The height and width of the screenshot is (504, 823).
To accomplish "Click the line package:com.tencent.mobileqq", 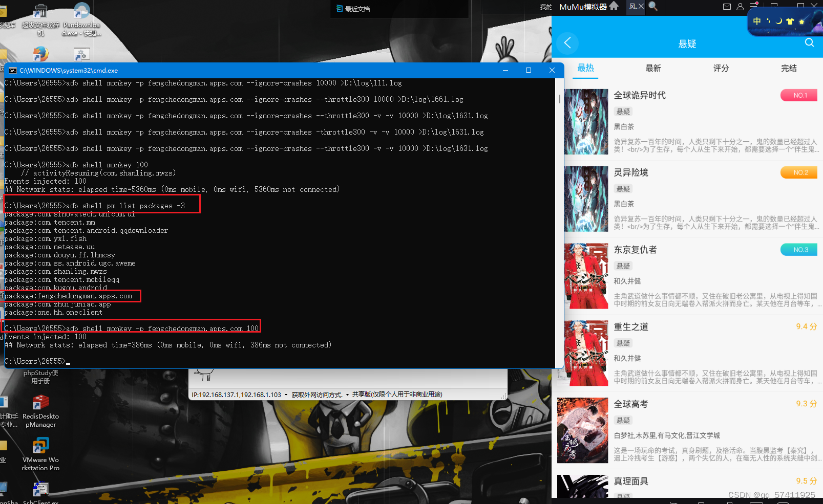I will 62,279.
